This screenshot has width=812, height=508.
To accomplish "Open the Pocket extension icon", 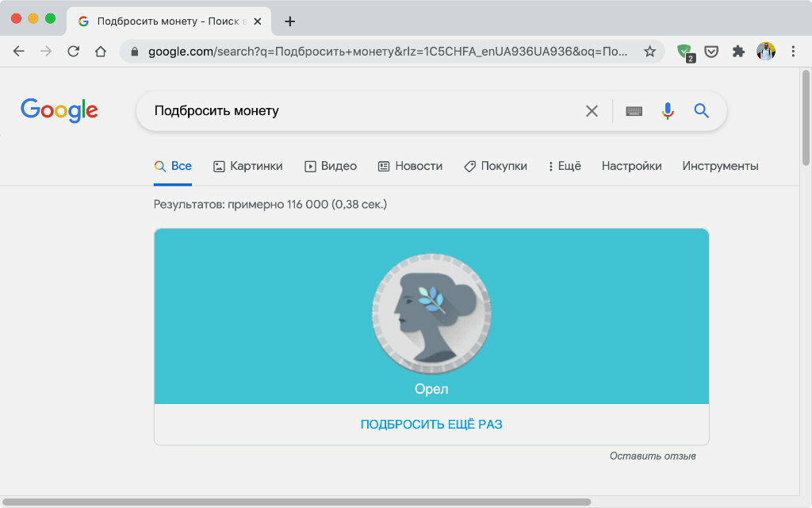I will point(711,52).
